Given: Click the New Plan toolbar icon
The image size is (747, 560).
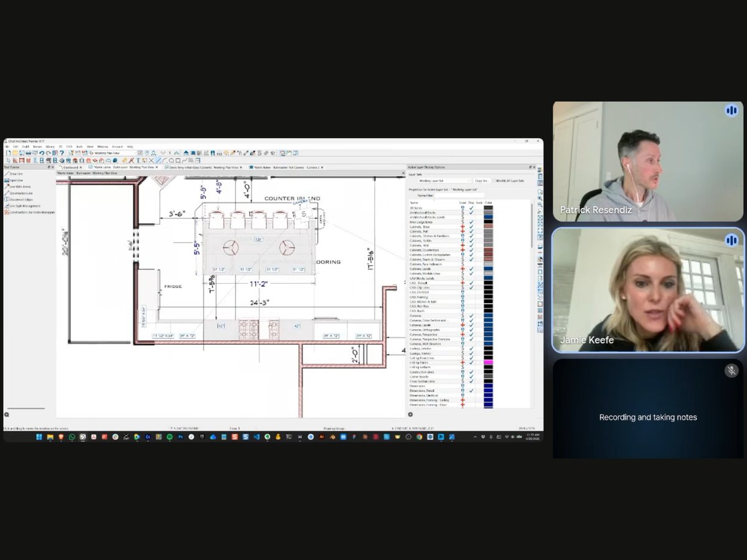Looking at the screenshot, I should pyautogui.click(x=8, y=153).
